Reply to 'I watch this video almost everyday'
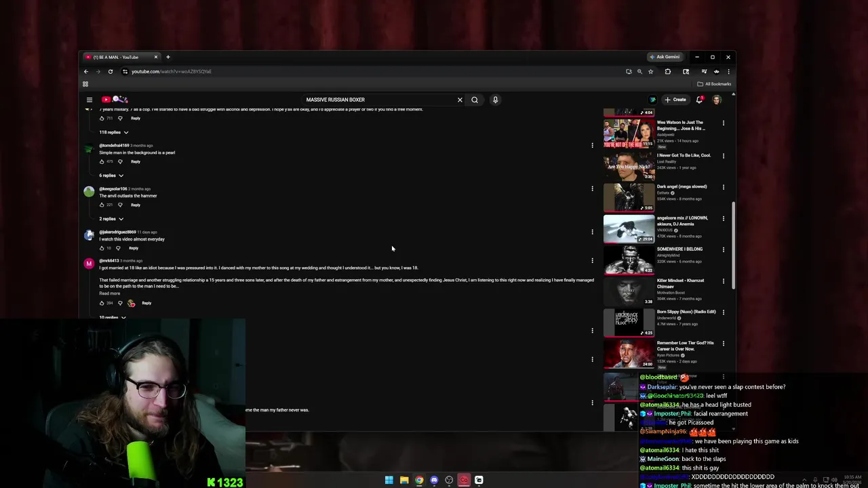This screenshot has height=488, width=868. click(x=134, y=248)
